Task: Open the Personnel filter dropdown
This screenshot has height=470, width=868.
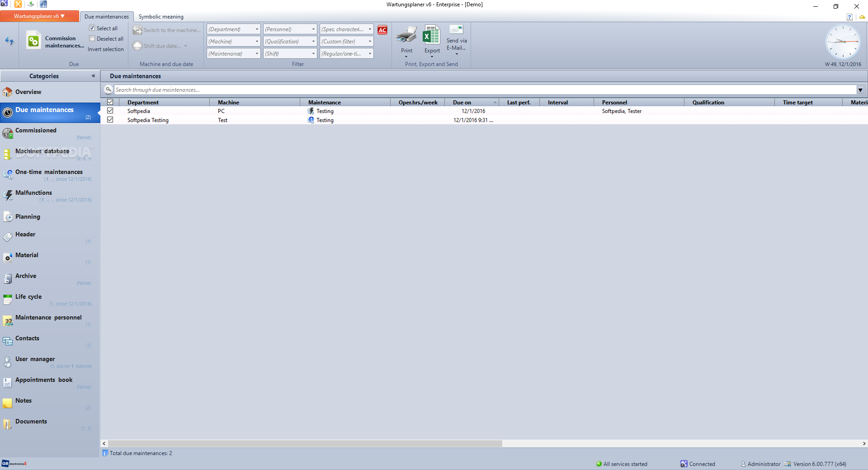Action: (x=290, y=29)
